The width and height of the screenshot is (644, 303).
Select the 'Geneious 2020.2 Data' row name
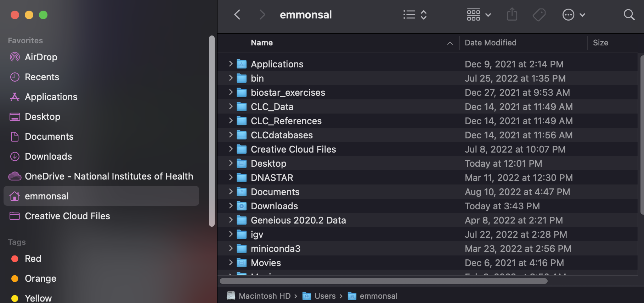(x=298, y=220)
